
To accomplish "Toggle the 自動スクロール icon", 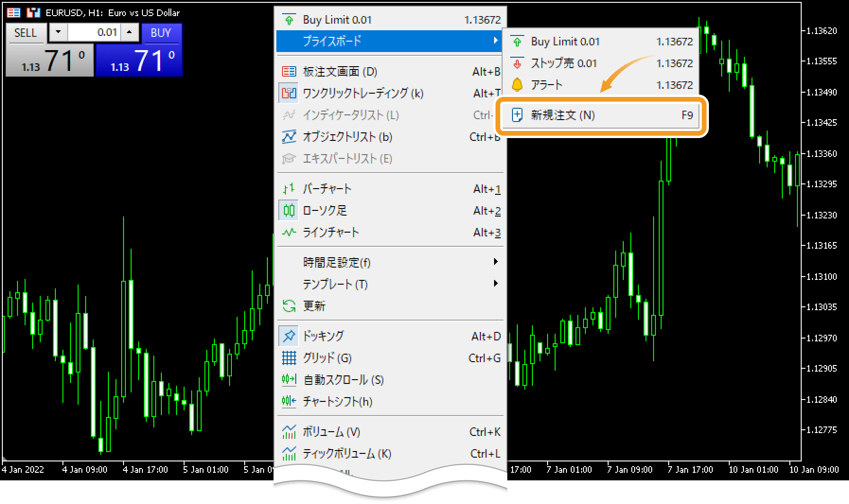I will pos(289,380).
